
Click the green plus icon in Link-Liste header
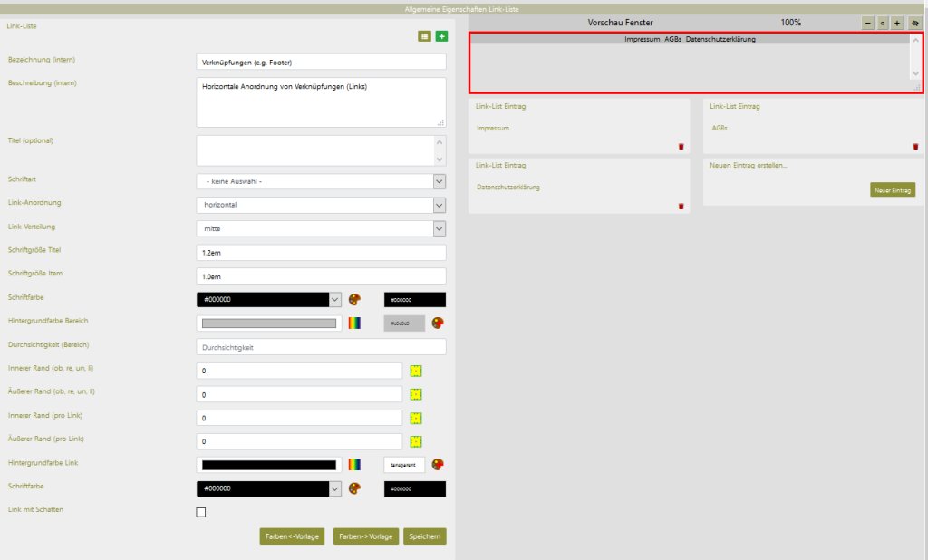[x=441, y=36]
